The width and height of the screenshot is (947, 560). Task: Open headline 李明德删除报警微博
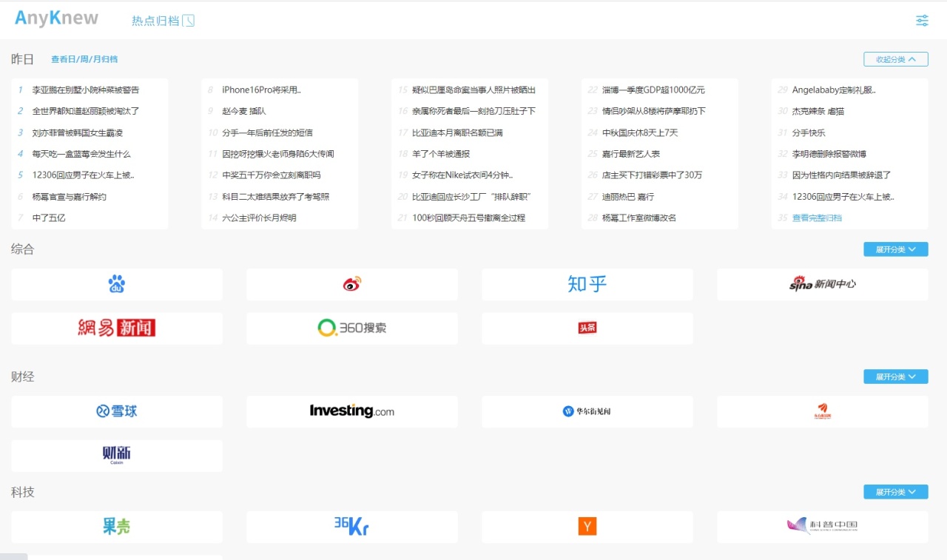(829, 154)
